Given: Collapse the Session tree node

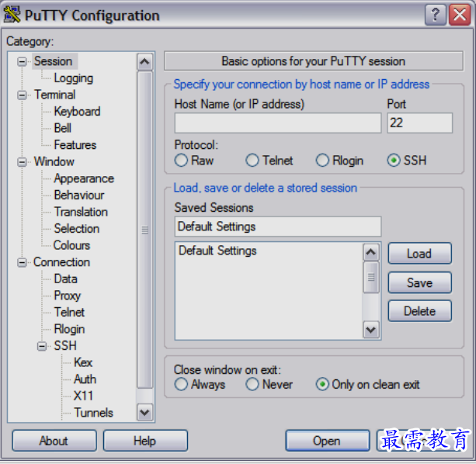Looking at the screenshot, I should click(22, 61).
